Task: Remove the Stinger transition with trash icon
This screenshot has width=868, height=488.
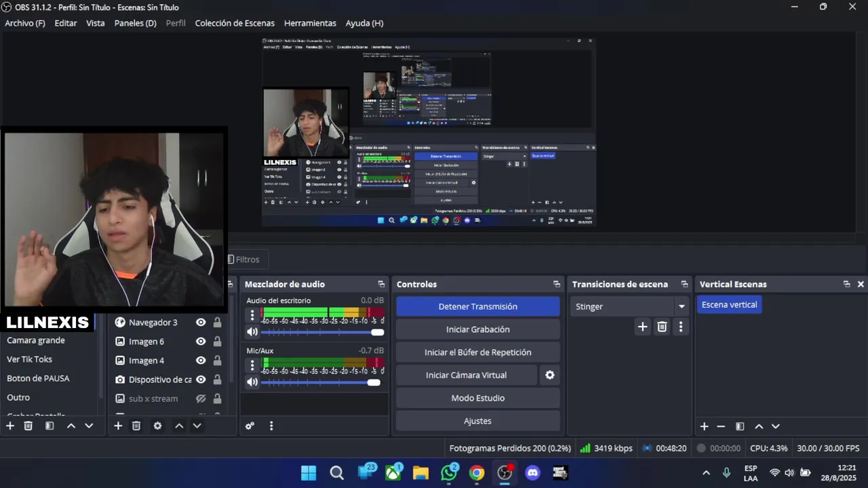Action: click(662, 327)
